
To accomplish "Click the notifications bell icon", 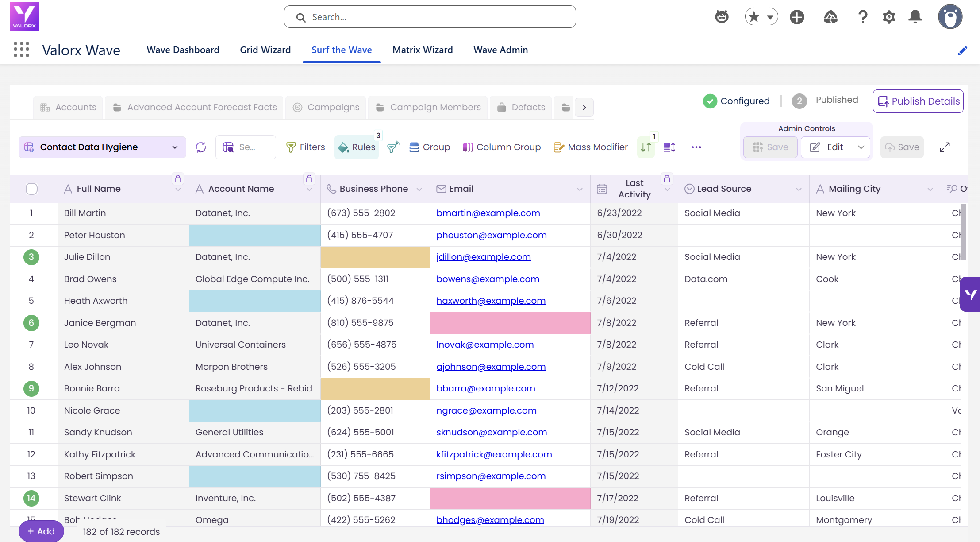I will (915, 17).
